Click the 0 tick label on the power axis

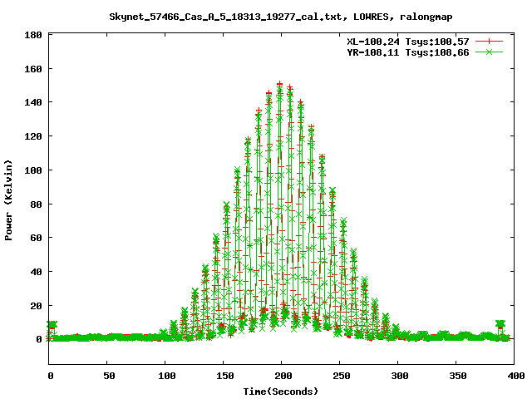coord(39,339)
